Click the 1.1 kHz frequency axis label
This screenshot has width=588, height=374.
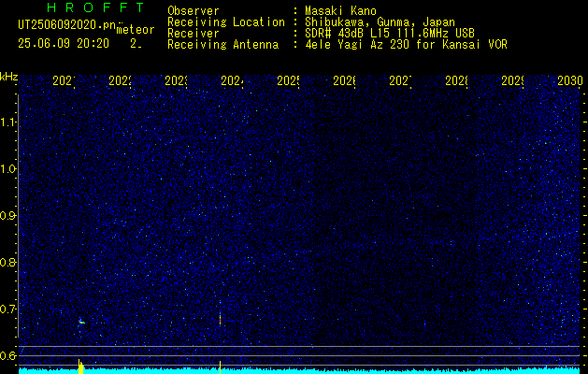(x=7, y=122)
